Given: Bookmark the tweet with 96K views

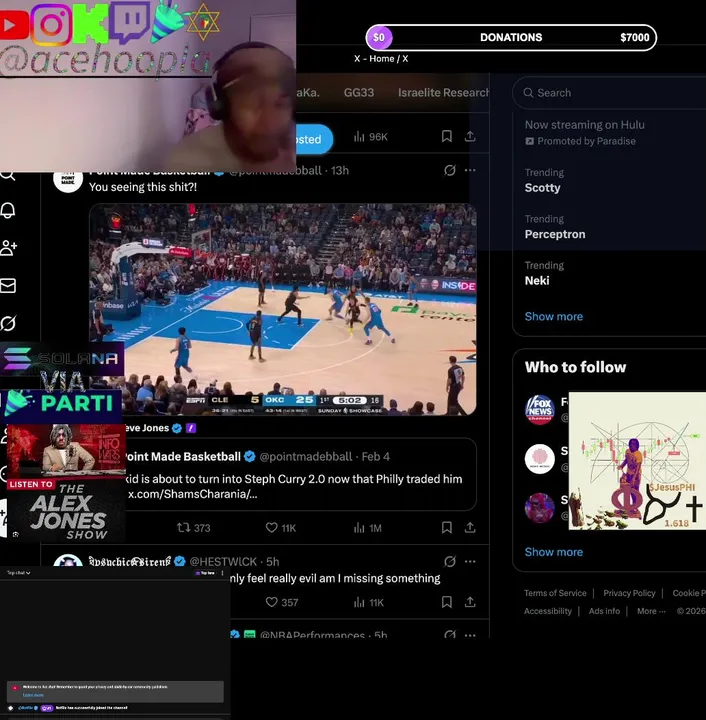Looking at the screenshot, I should pyautogui.click(x=446, y=136).
